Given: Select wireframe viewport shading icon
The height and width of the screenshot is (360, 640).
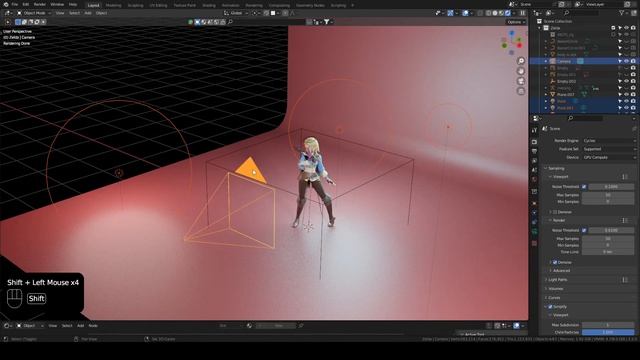Looking at the screenshot, I should 488,13.
